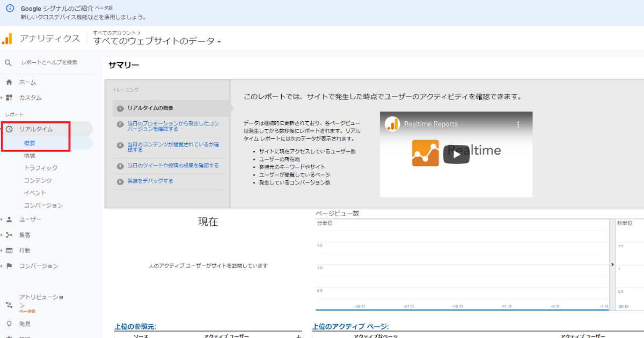Click the search reports and help field
Screen dimensions: 644x338
pyautogui.click(x=49, y=63)
